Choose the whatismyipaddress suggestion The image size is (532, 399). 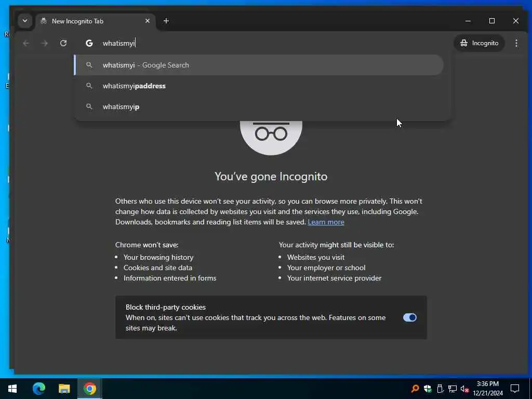click(259, 86)
